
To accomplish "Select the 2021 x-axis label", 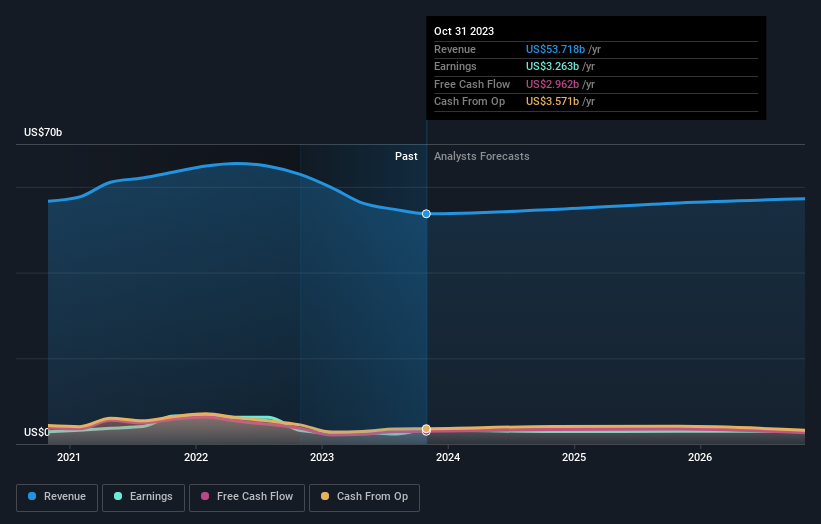I will point(69,457).
